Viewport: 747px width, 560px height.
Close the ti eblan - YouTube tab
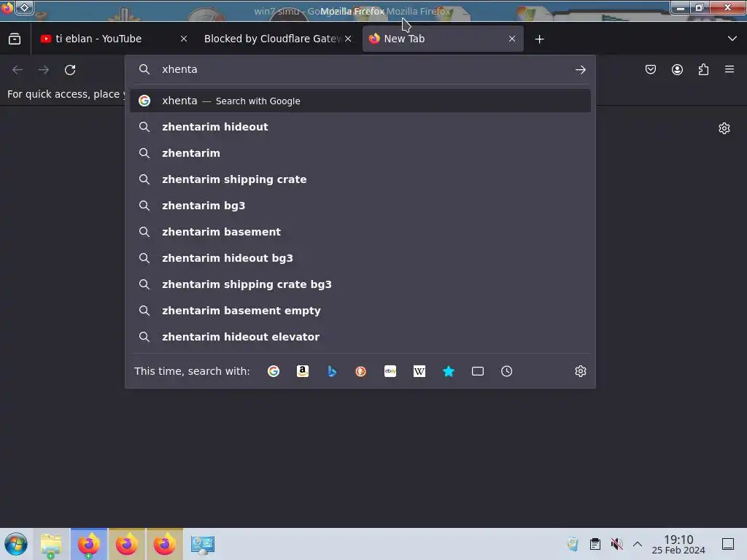pyautogui.click(x=184, y=39)
